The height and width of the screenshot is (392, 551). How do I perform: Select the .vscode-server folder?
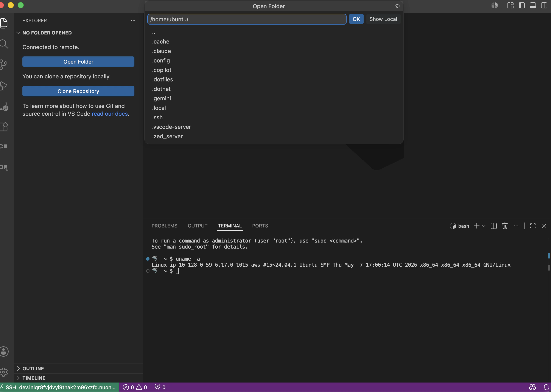274,127
